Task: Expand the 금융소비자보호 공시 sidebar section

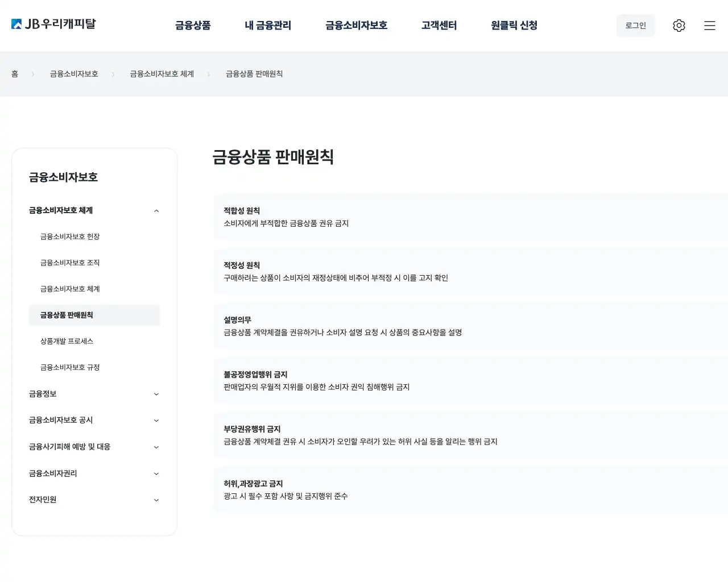Action: [94, 420]
